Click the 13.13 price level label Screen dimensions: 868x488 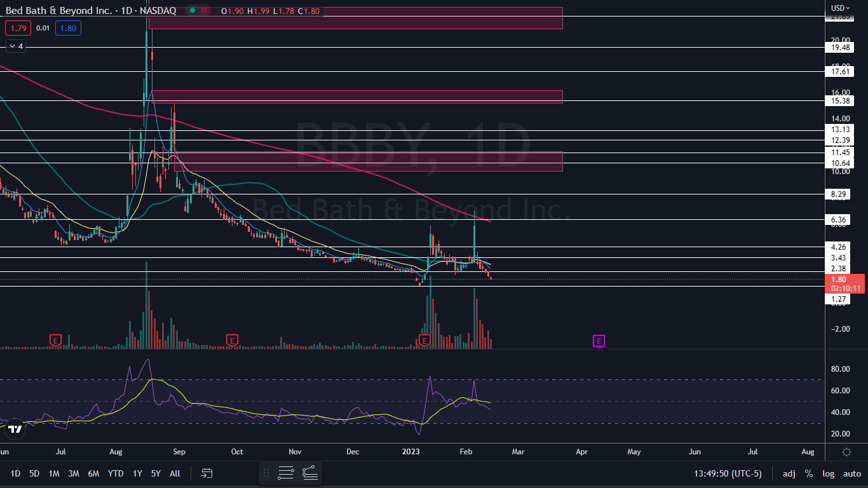pyautogui.click(x=840, y=130)
